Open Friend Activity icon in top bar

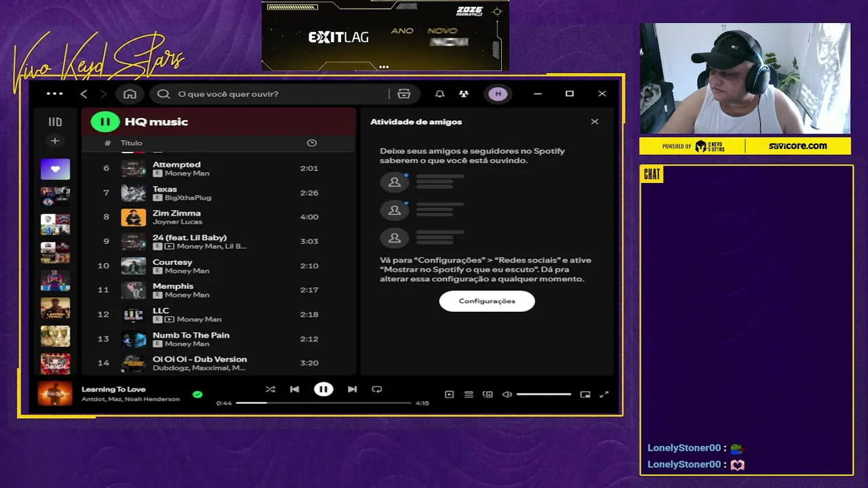[x=464, y=94]
